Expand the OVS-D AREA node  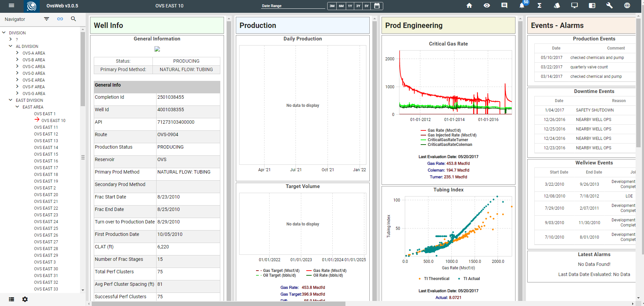[18, 73]
